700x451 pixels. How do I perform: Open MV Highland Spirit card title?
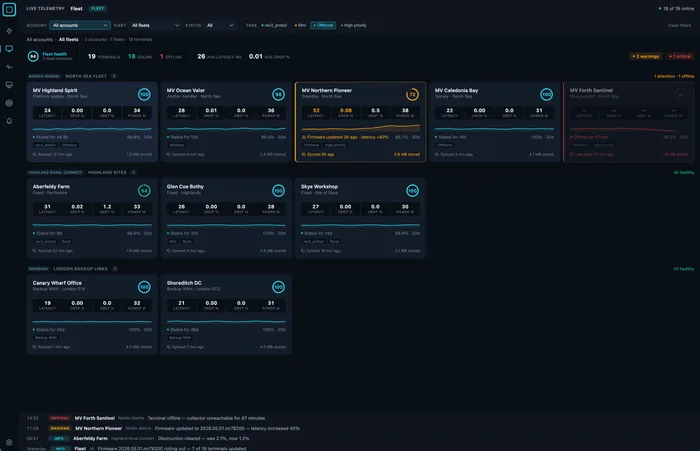[x=55, y=90]
